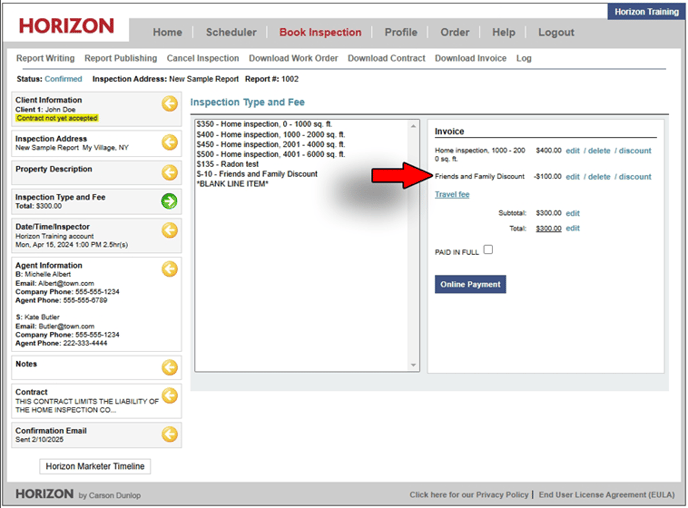Open the Contract section arrow icon
This screenshot has height=508, width=688.
(170, 396)
